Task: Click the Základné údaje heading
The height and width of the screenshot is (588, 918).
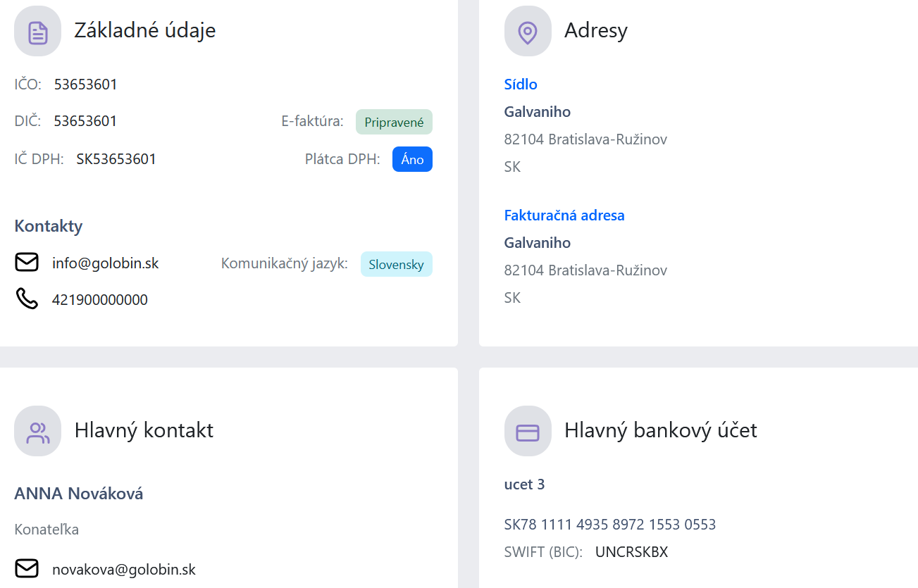Action: pyautogui.click(x=145, y=30)
